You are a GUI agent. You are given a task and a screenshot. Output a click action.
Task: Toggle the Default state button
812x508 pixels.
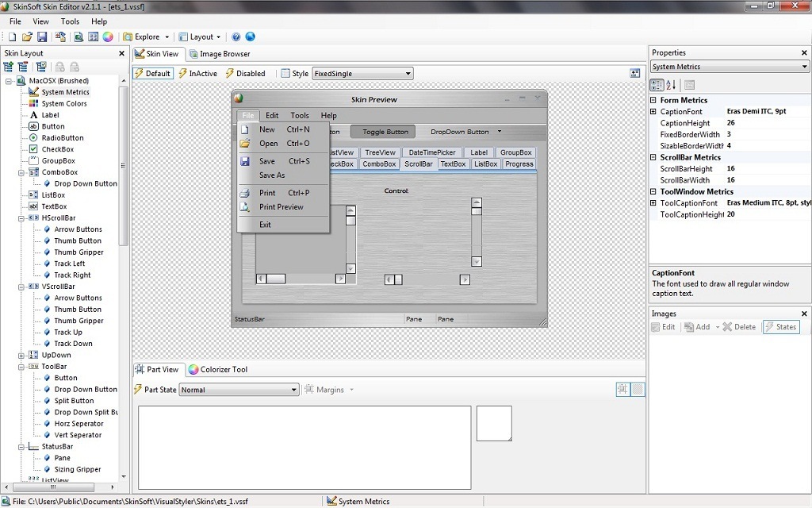[x=153, y=74]
